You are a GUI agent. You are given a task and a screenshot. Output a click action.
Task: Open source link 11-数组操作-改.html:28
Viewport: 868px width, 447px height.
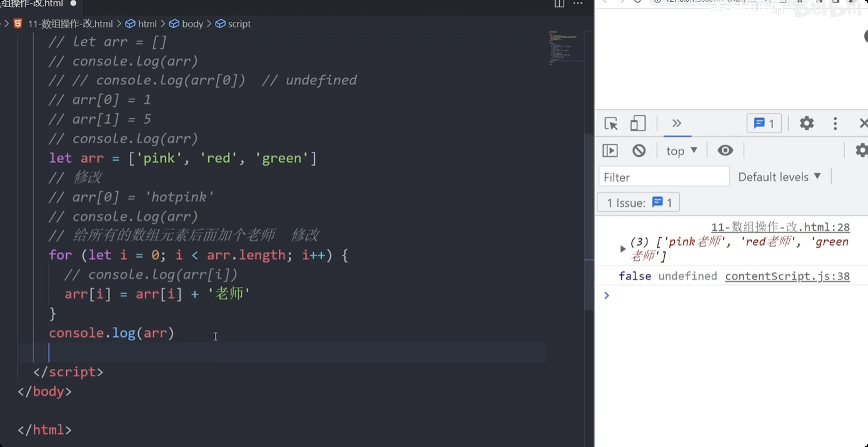click(780, 228)
